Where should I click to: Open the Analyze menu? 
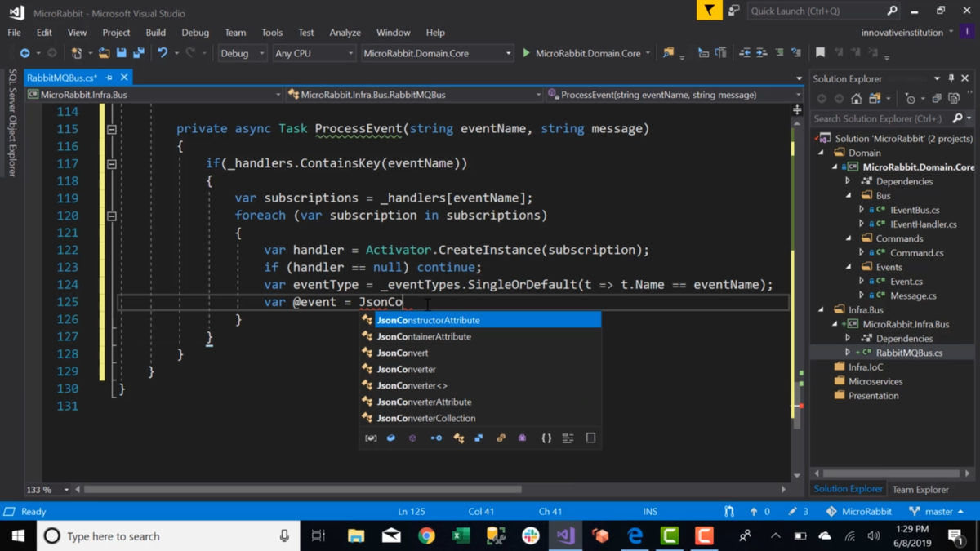click(x=345, y=33)
